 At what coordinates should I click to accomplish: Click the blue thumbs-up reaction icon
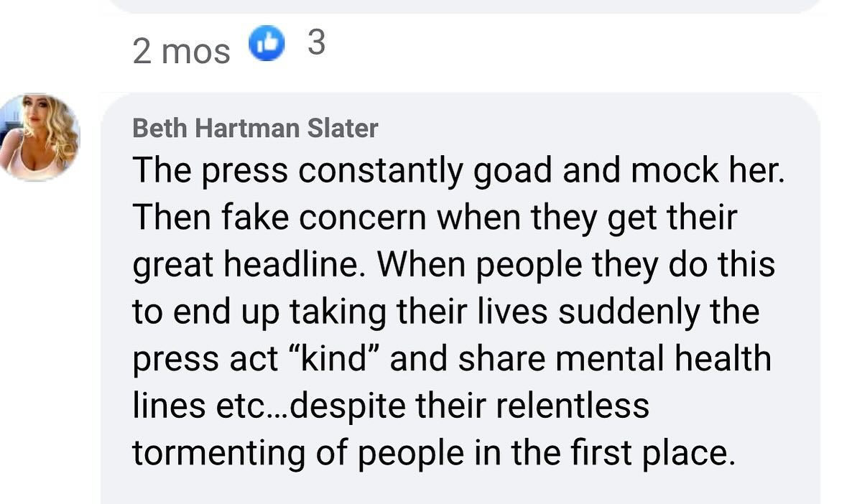click(x=266, y=46)
